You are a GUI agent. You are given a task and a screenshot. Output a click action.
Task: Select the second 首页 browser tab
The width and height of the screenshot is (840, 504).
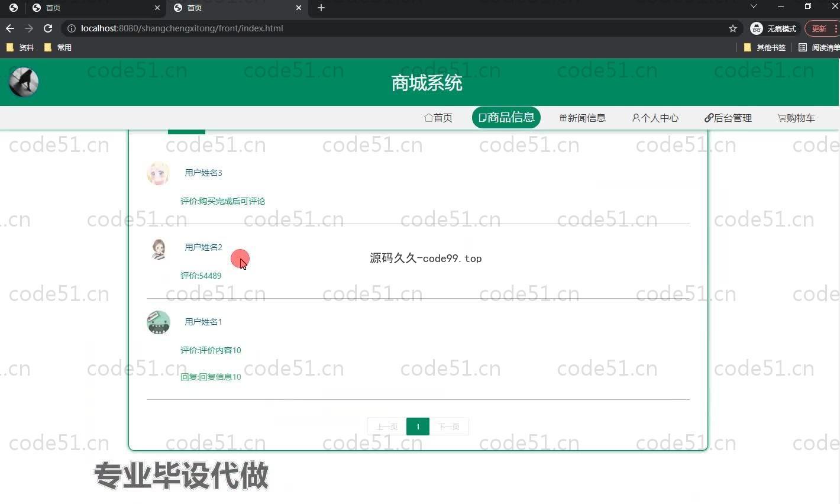237,8
